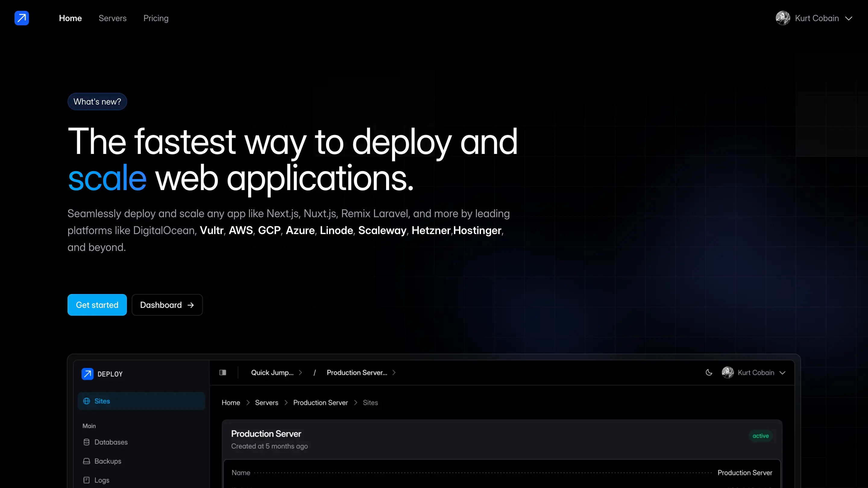Image resolution: width=868 pixels, height=488 pixels.
Task: Click the What's new? badge
Action: coord(97,102)
